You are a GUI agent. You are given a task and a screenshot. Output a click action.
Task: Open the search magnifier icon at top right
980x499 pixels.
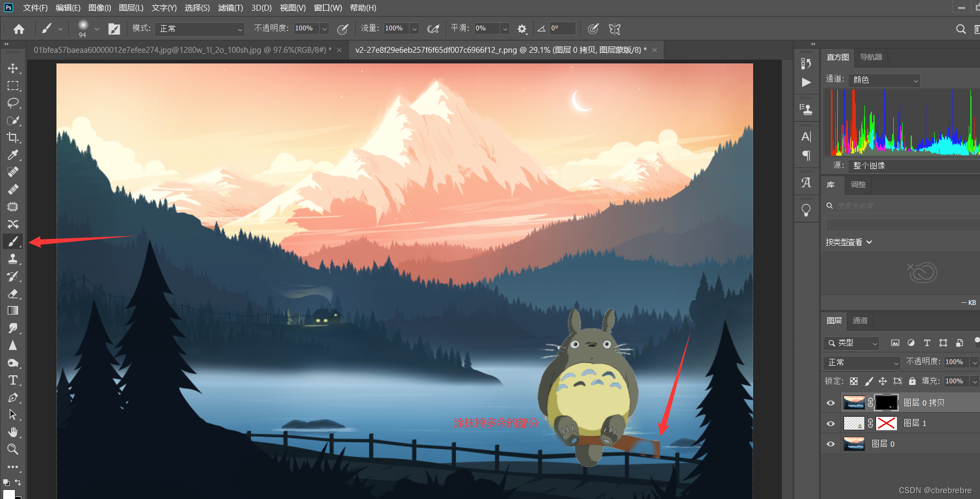pyautogui.click(x=960, y=29)
